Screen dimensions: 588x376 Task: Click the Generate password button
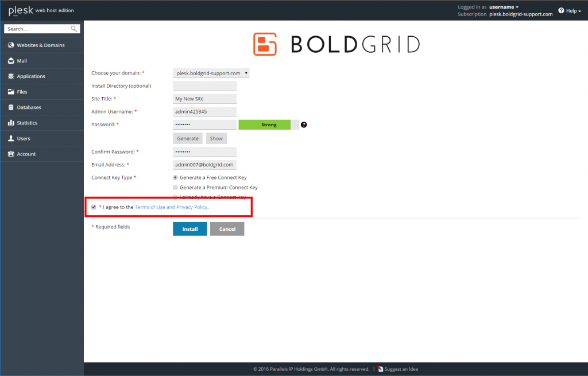188,138
